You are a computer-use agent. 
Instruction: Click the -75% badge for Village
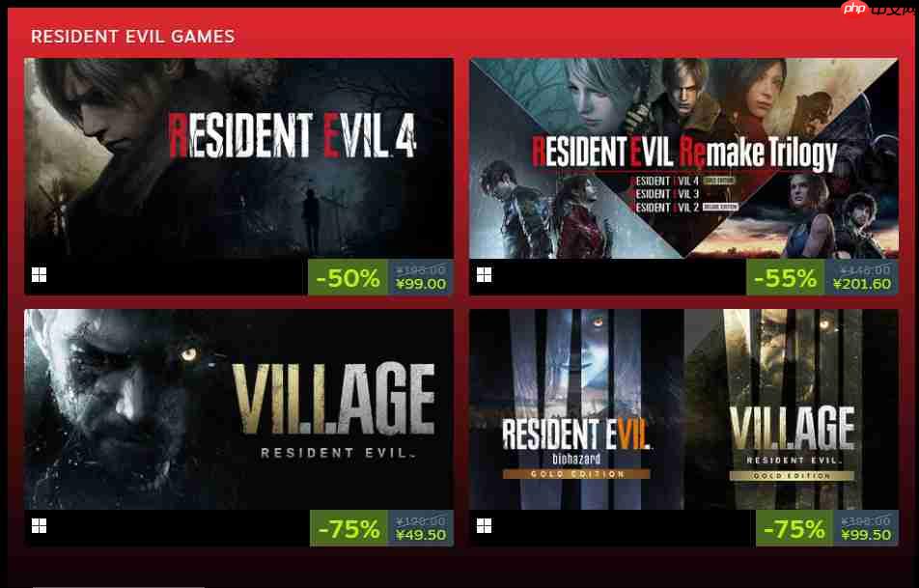[348, 528]
